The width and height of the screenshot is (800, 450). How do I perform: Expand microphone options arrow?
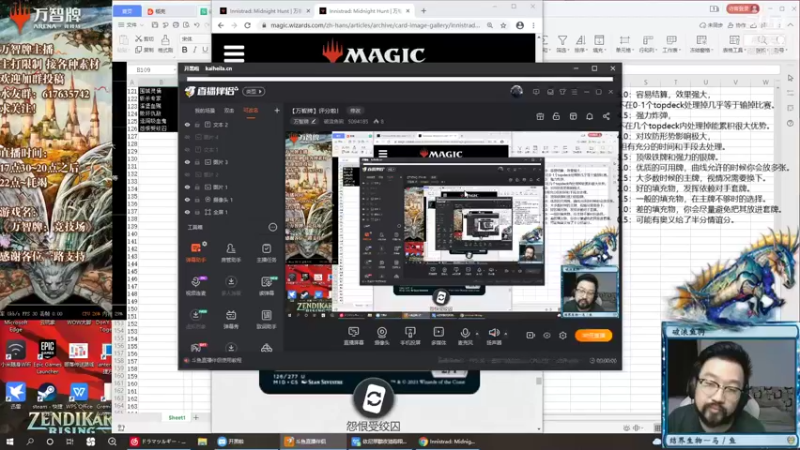point(477,334)
